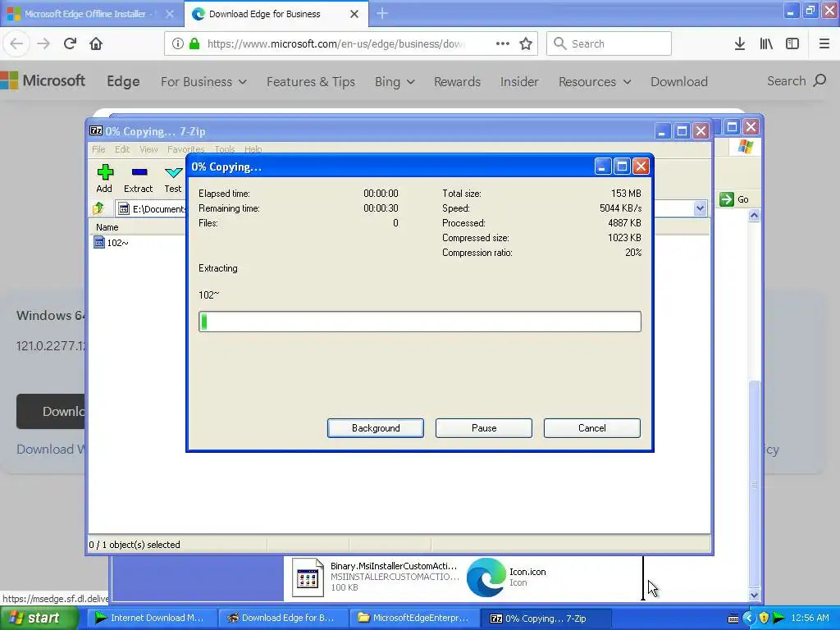Expand the Bing dropdown menu

(395, 82)
